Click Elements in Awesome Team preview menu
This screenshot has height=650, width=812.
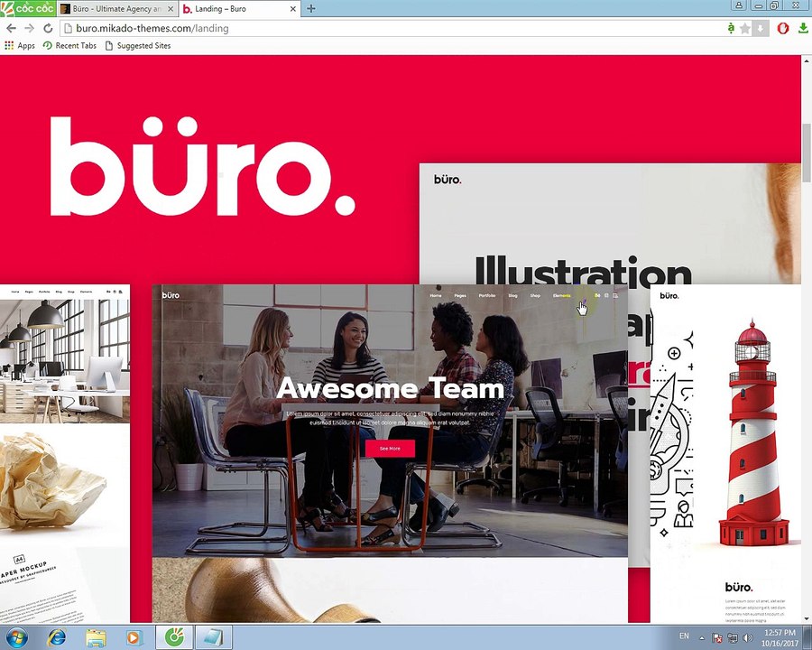(x=561, y=295)
